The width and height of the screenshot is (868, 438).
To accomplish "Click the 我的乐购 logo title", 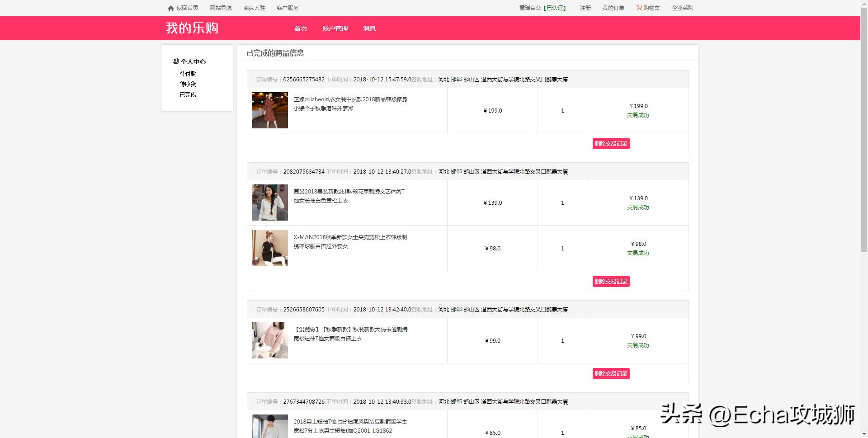I will (x=192, y=28).
